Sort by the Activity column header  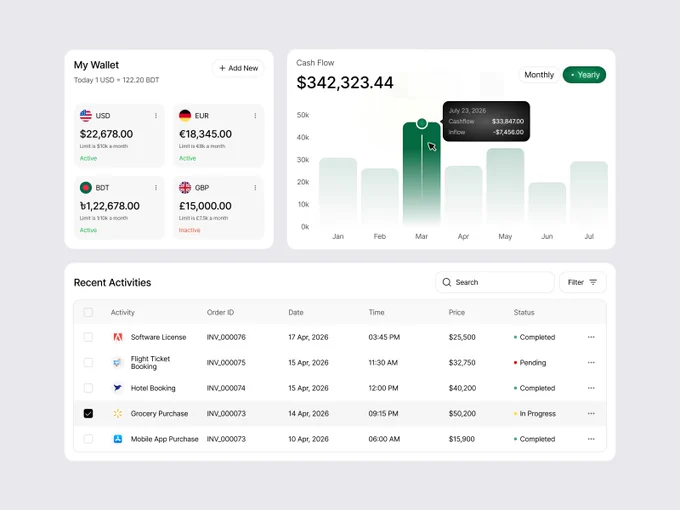pyautogui.click(x=123, y=312)
